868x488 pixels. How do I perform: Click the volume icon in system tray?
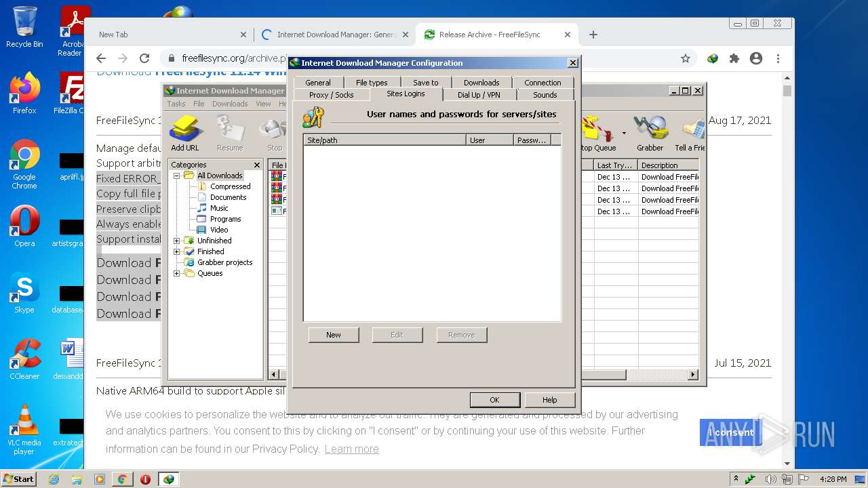[x=771, y=479]
